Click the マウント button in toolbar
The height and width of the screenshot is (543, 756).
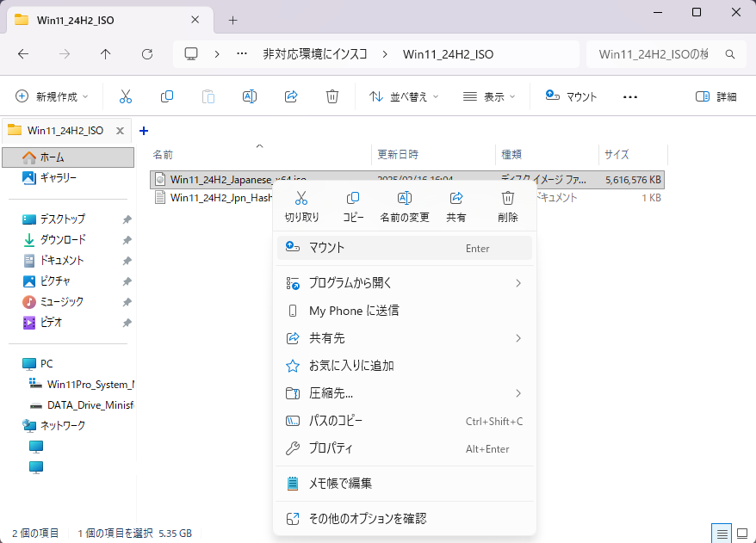point(572,96)
